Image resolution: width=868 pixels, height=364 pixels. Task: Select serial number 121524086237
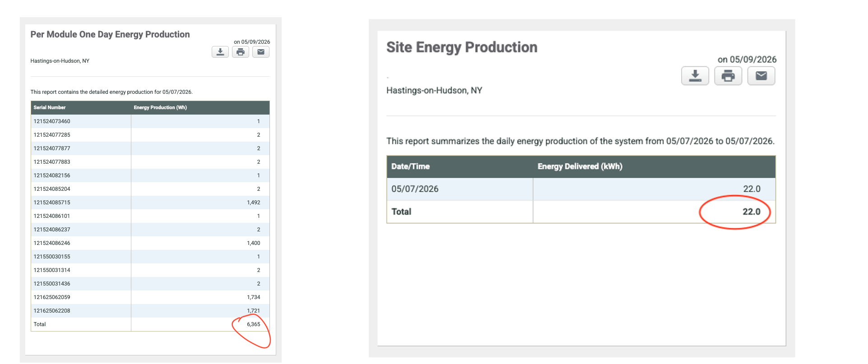pos(52,230)
